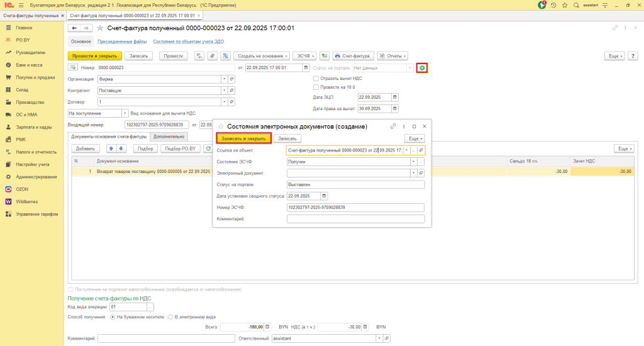Switch to the Дополнительно tab
This screenshot has height=346, width=644.
click(x=169, y=136)
